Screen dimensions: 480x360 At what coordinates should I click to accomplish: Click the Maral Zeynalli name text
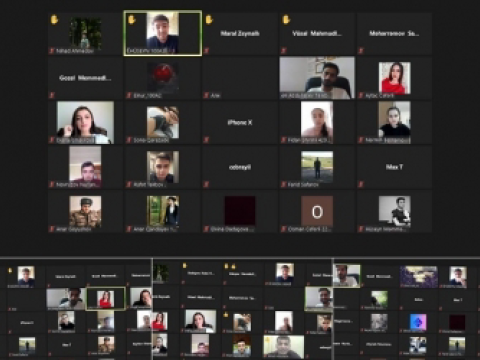point(240,33)
